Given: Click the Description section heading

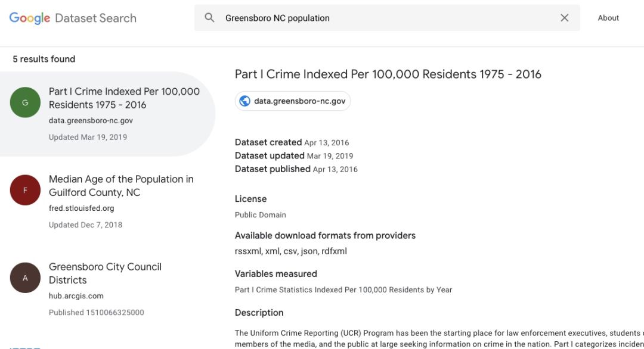Looking at the screenshot, I should tap(259, 313).
